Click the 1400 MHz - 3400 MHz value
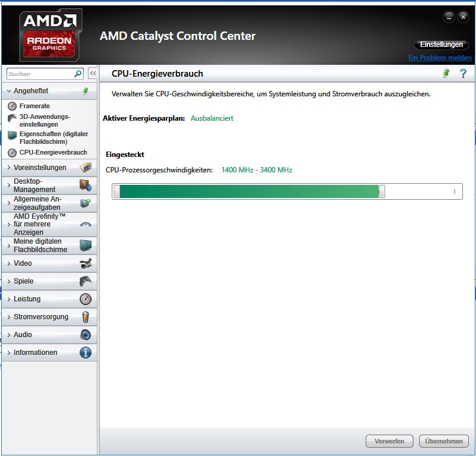 coord(257,170)
